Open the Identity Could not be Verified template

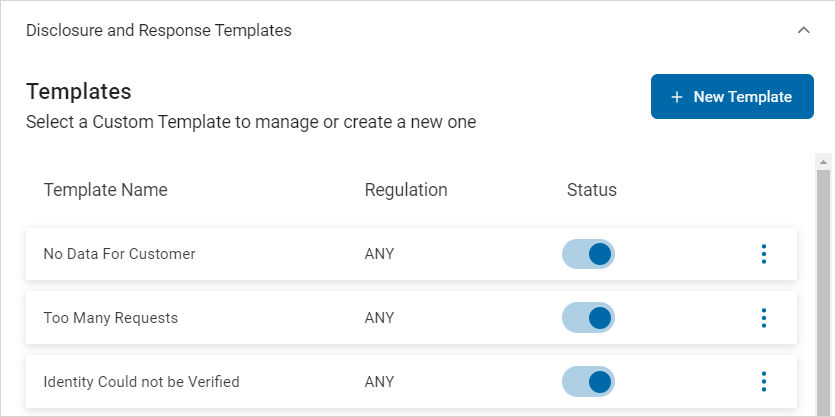click(141, 382)
